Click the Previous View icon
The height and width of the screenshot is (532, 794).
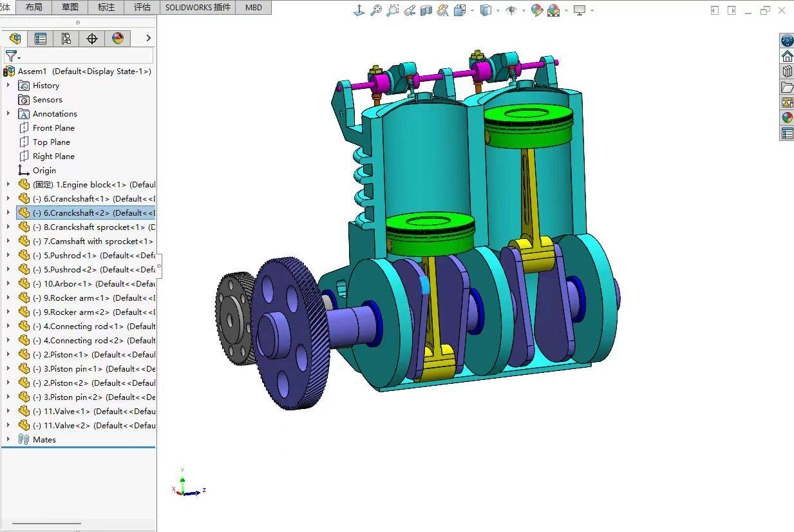410,10
